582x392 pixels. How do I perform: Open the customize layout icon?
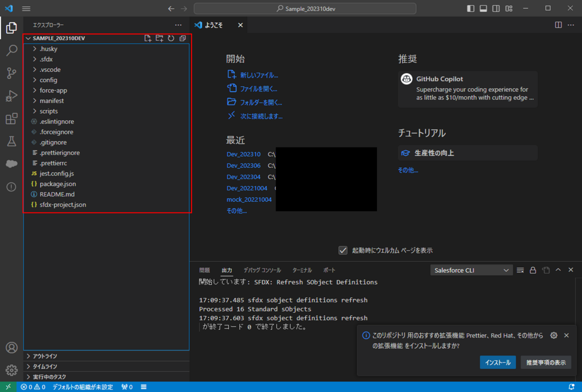point(509,9)
